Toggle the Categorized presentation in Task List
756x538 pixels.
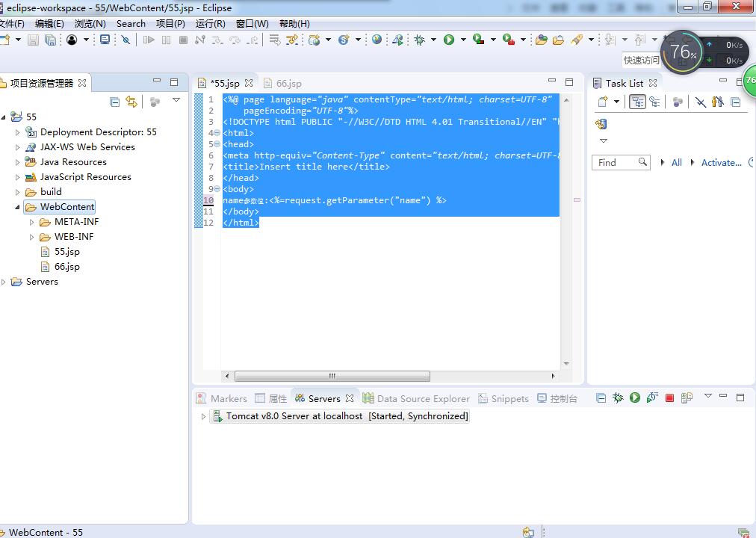pos(637,102)
